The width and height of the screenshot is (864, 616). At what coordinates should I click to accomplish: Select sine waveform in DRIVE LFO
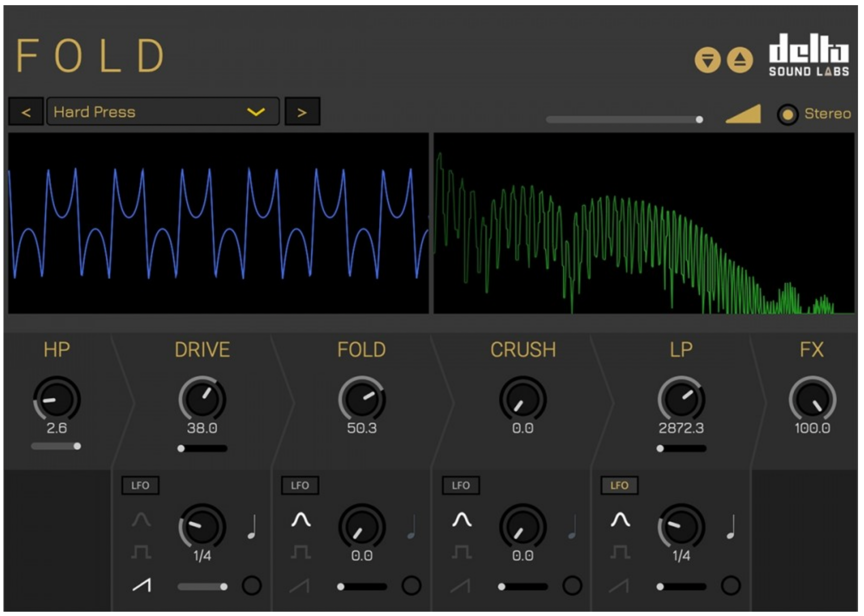click(141, 520)
